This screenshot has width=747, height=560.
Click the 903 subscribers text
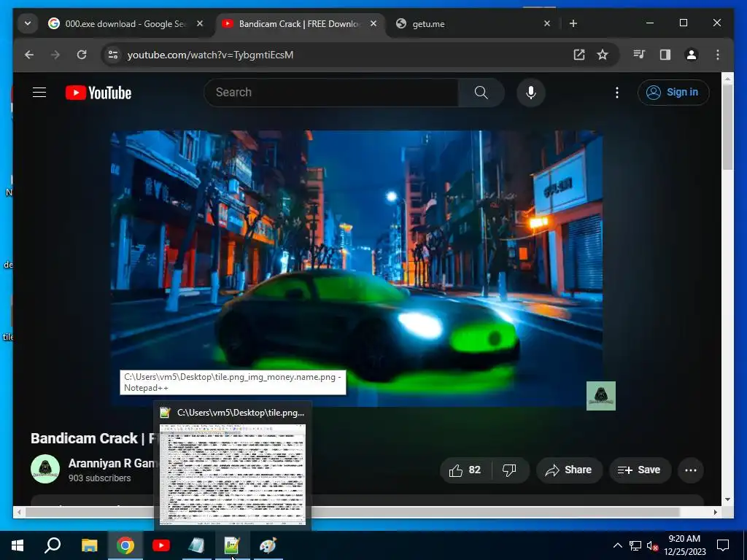click(x=99, y=478)
